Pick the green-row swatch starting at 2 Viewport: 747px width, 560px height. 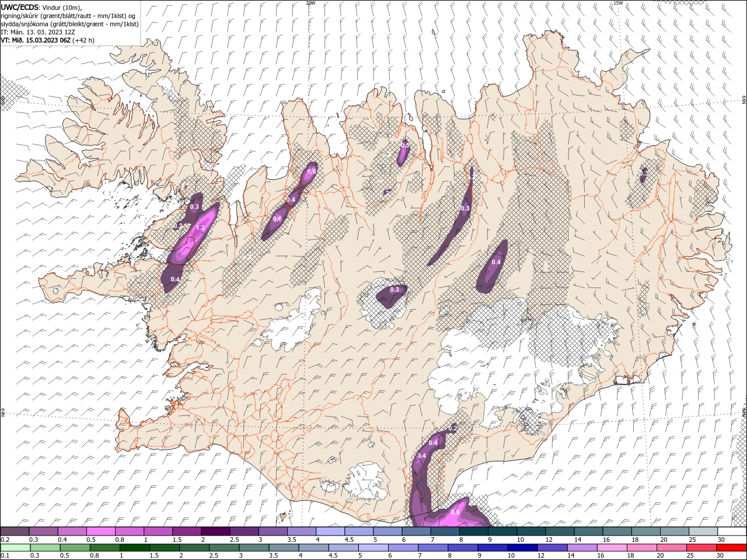194,548
